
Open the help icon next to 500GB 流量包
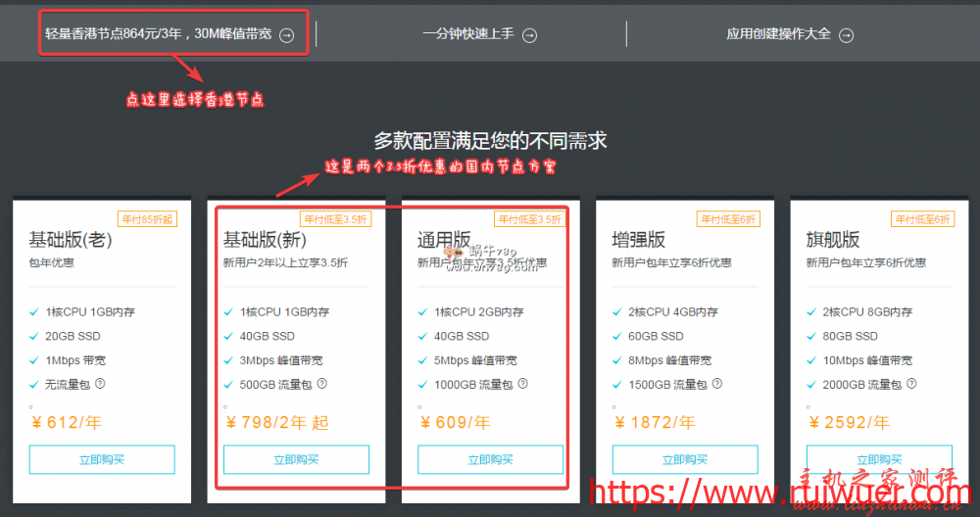321,385
